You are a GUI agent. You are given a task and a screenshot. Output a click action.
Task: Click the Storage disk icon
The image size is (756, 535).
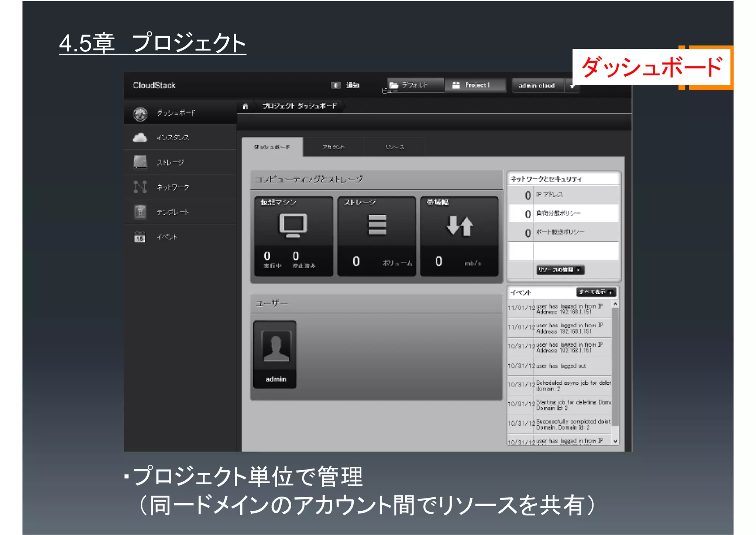coord(140,162)
